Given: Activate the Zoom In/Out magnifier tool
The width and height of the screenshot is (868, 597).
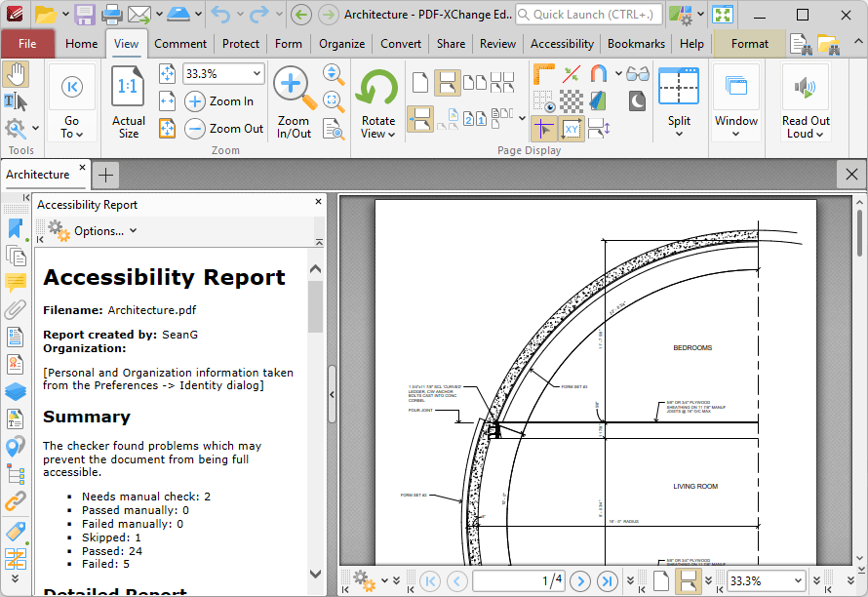Looking at the screenshot, I should click(x=294, y=102).
